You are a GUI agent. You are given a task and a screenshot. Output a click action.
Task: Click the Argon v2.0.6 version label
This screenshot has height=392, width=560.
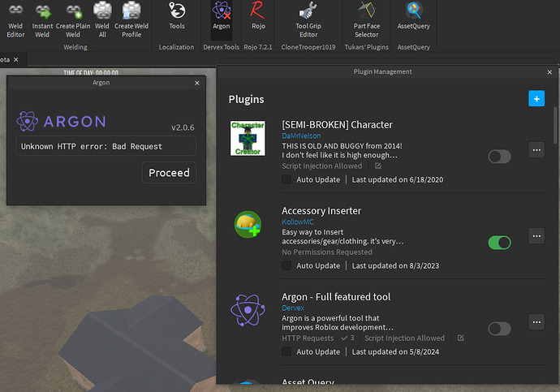pos(183,127)
